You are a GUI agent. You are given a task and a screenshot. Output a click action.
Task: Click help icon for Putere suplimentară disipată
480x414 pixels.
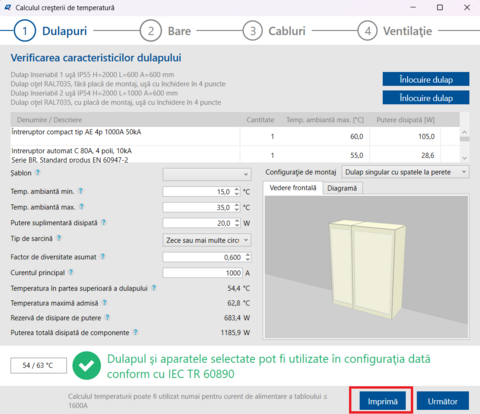(x=104, y=222)
